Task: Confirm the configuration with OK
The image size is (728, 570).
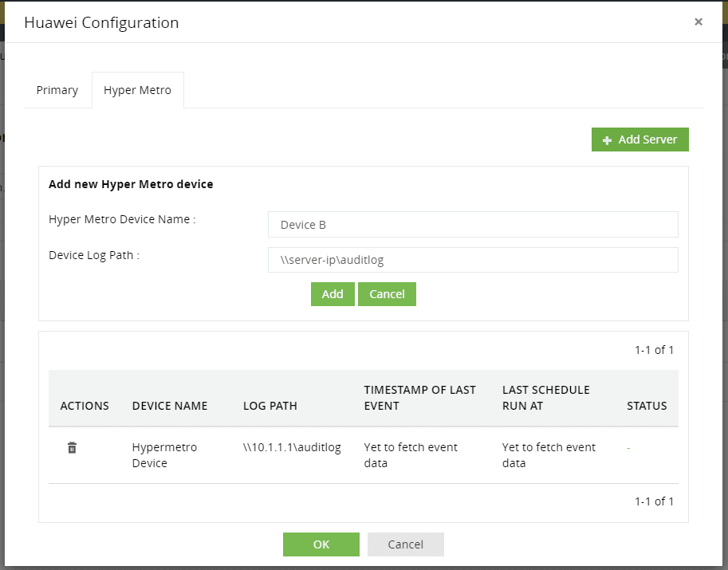Action: pos(321,544)
